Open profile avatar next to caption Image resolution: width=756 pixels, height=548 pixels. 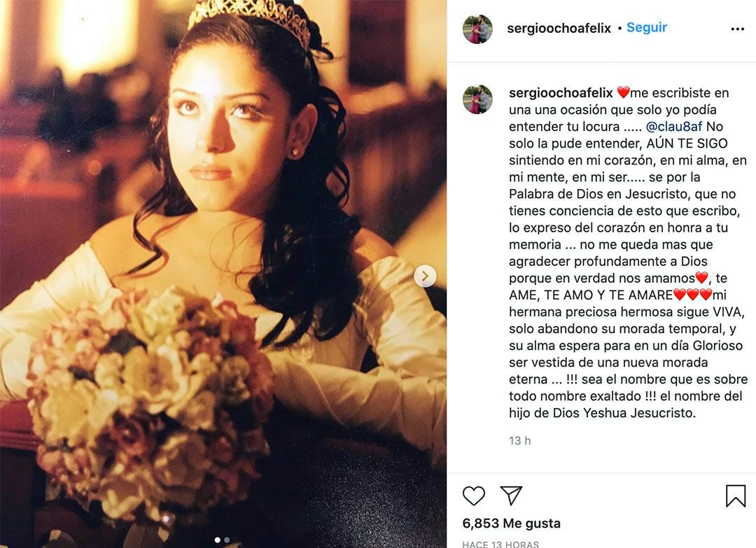coord(477,99)
